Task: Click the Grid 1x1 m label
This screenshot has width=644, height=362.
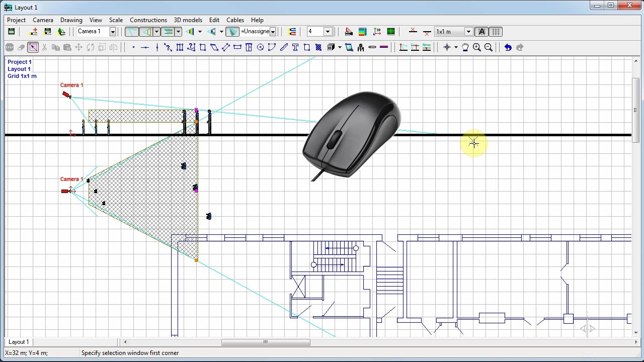Action: pyautogui.click(x=22, y=76)
